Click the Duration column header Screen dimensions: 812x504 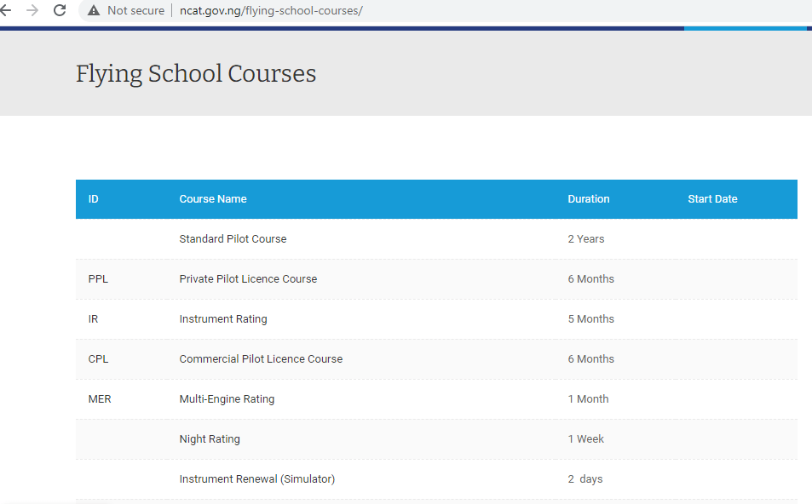(588, 199)
